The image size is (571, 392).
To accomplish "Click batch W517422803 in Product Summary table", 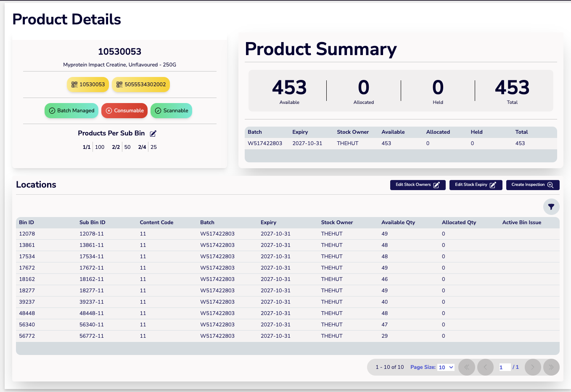I will click(265, 143).
